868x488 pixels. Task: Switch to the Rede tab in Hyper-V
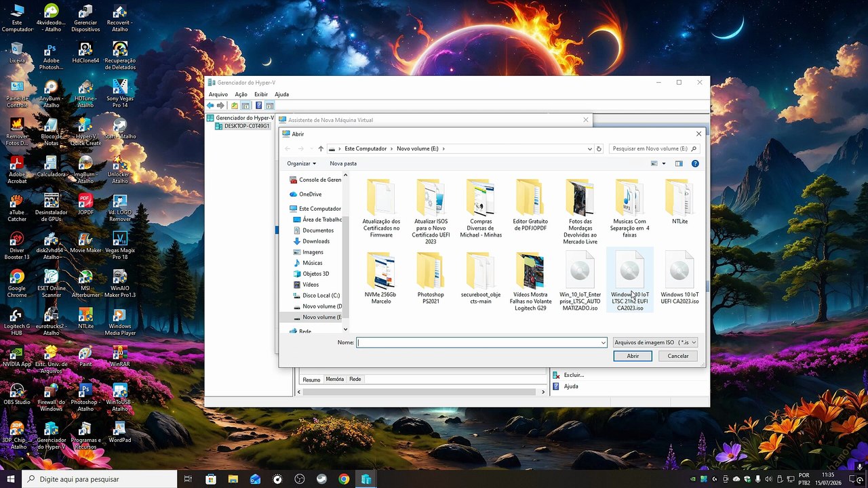[355, 380]
